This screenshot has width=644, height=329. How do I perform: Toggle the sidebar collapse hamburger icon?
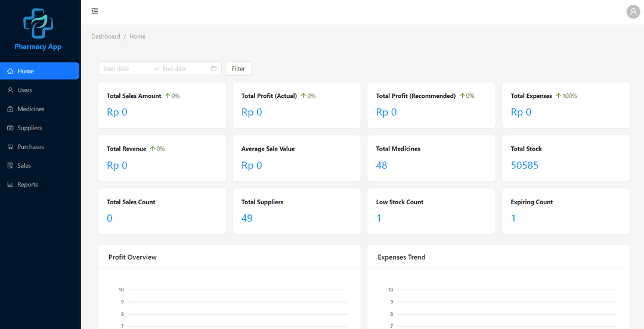[95, 11]
